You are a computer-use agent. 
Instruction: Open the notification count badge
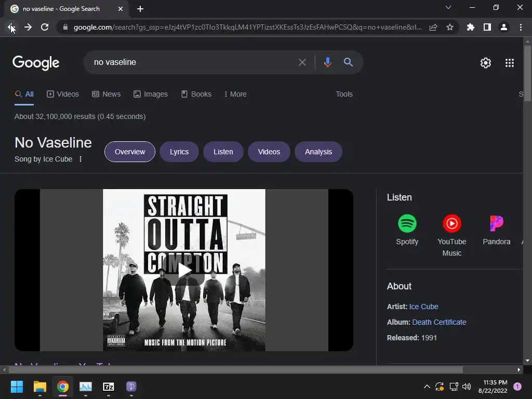517,387
